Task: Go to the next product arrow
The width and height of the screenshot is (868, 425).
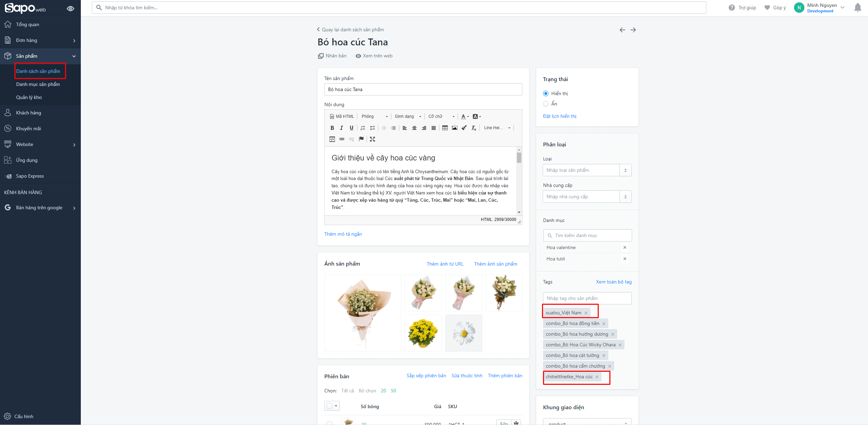Action: (x=633, y=30)
